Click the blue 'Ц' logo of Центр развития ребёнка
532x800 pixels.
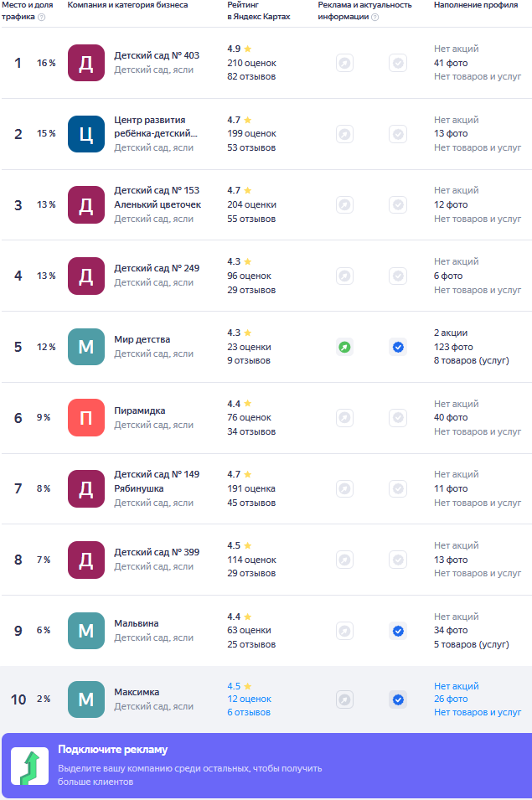[86, 134]
